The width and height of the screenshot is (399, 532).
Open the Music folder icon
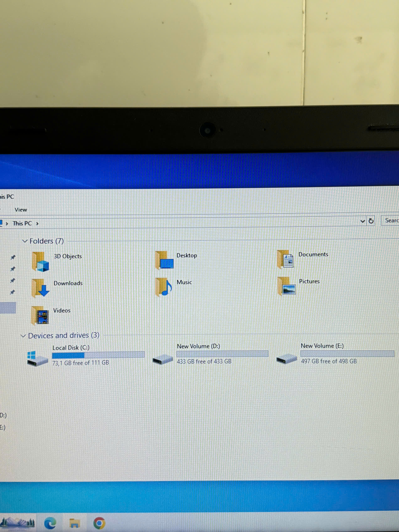pyautogui.click(x=164, y=287)
